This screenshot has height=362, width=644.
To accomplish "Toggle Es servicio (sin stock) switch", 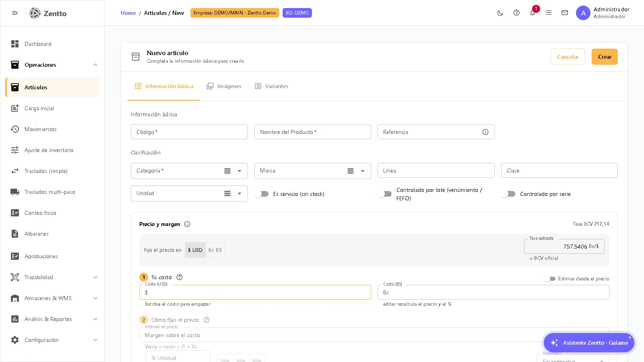I will [262, 194].
